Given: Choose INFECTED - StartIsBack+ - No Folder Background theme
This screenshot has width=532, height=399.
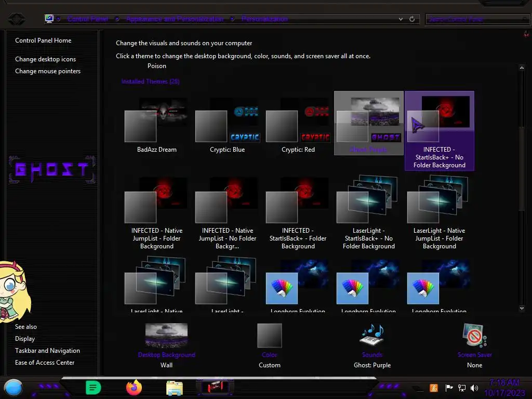Looking at the screenshot, I should point(440,130).
